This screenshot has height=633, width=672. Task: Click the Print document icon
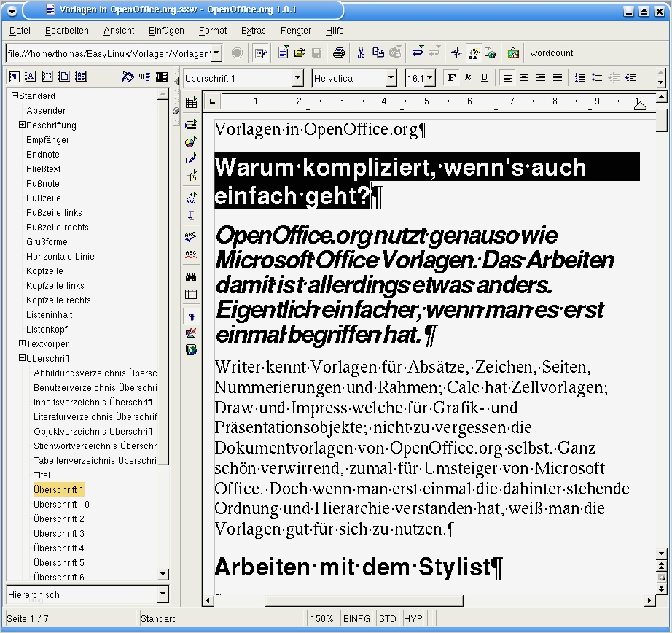click(338, 53)
